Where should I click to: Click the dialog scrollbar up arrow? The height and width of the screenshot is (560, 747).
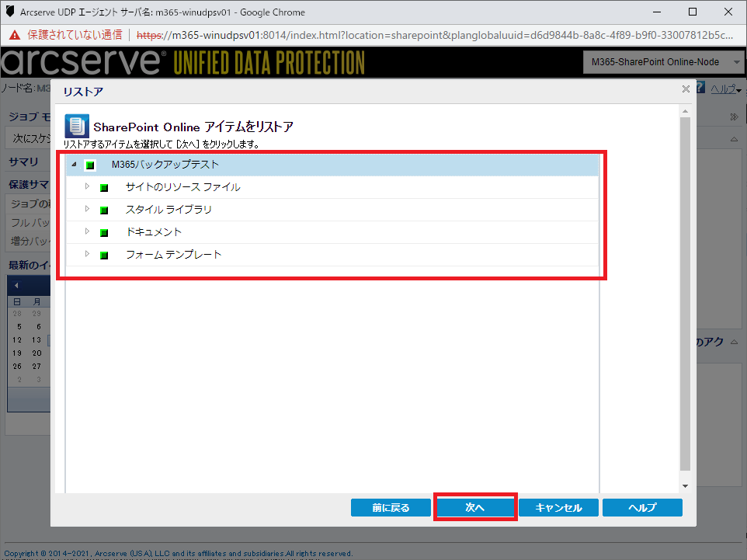pyautogui.click(x=685, y=111)
